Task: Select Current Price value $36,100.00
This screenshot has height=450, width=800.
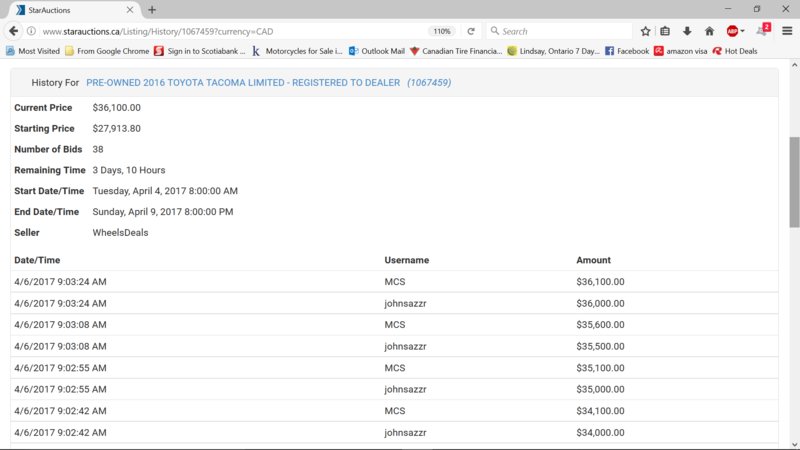Action: coord(116,108)
